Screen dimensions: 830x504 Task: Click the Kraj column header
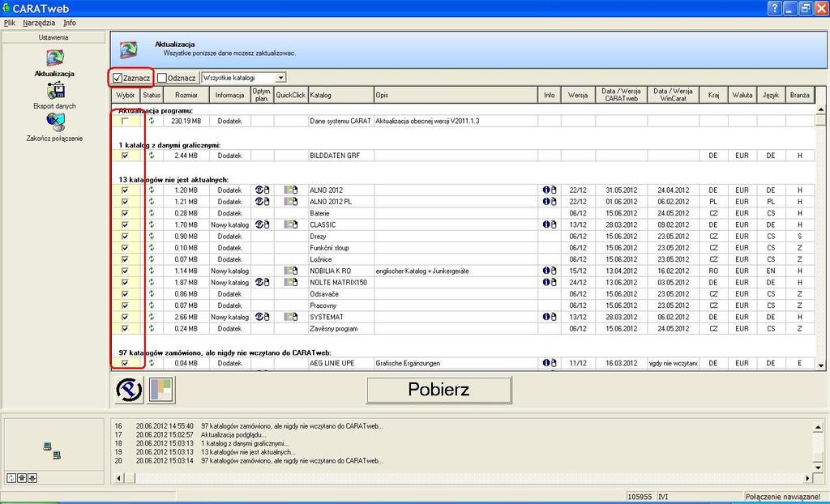point(713,95)
